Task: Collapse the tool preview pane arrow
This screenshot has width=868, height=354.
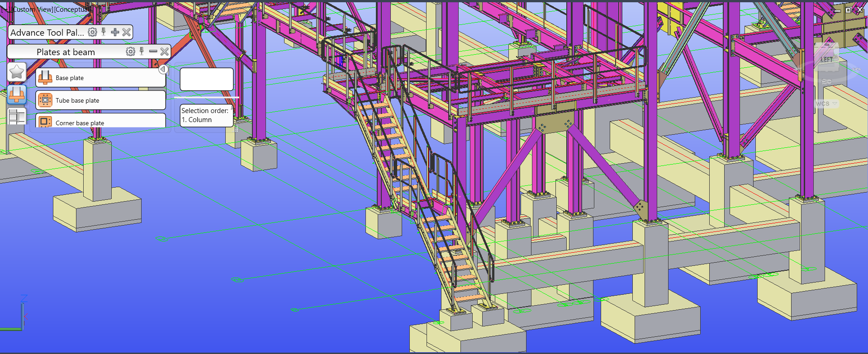Action: point(163,70)
